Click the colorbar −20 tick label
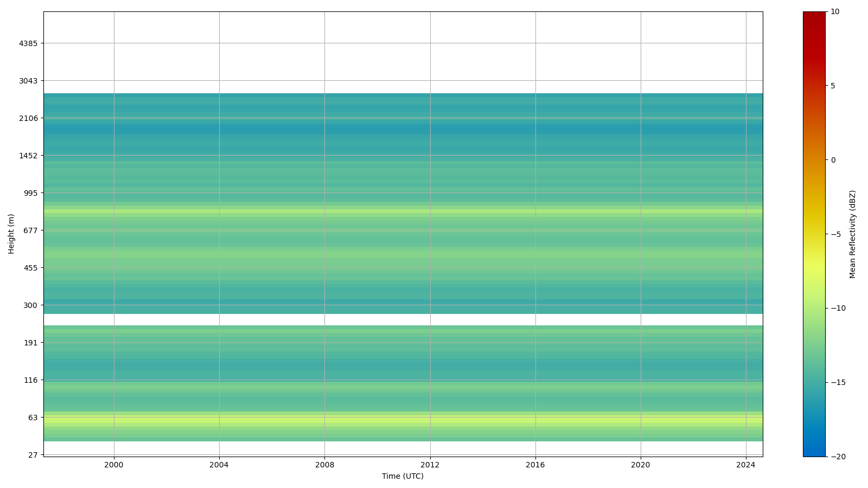 pos(838,457)
